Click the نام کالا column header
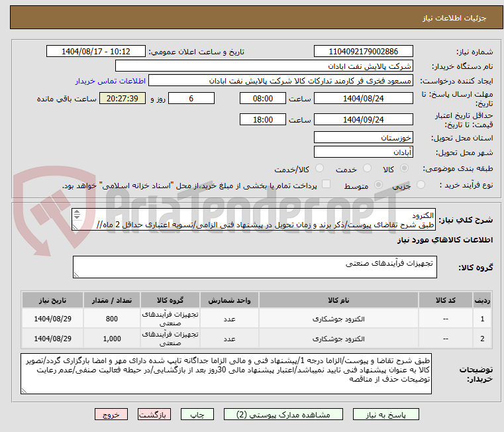The height and width of the screenshot is (432, 504). pyautogui.click(x=338, y=300)
